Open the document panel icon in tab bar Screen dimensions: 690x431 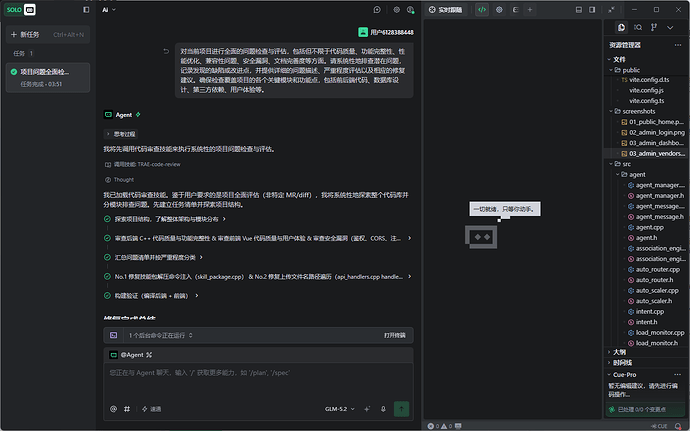[515, 10]
